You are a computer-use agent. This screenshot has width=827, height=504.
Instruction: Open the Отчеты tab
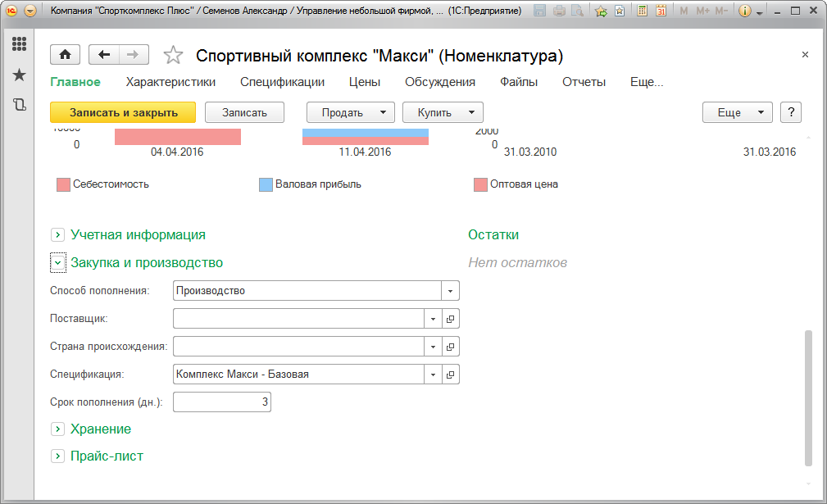pyautogui.click(x=584, y=82)
